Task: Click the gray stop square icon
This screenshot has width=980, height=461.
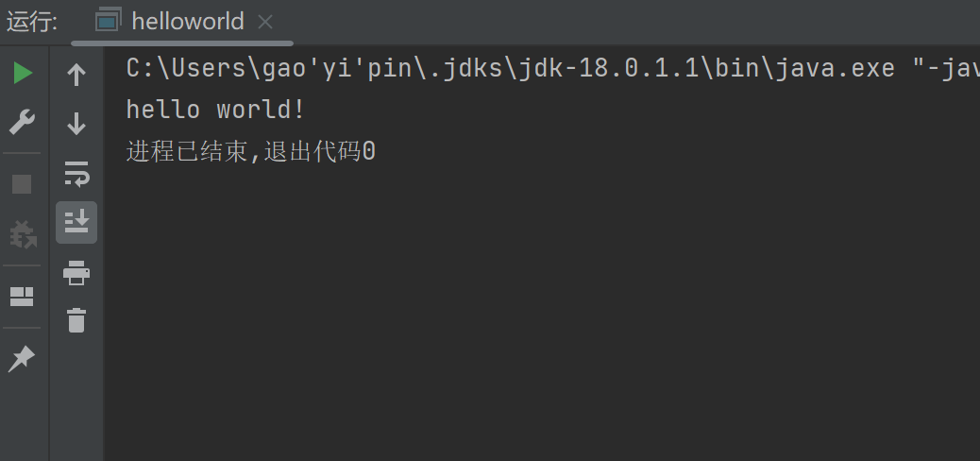Action: 22,183
